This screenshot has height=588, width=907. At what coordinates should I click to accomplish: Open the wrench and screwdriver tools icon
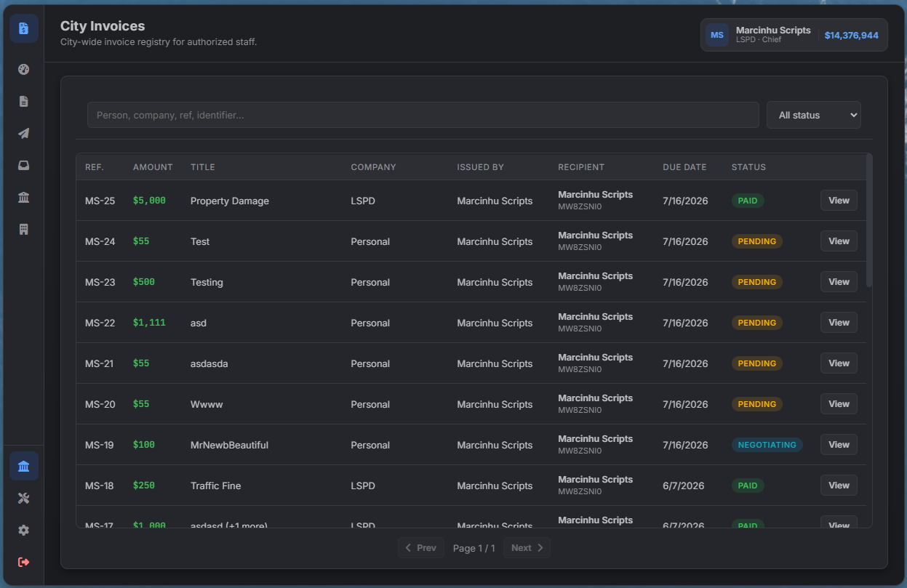(x=24, y=499)
